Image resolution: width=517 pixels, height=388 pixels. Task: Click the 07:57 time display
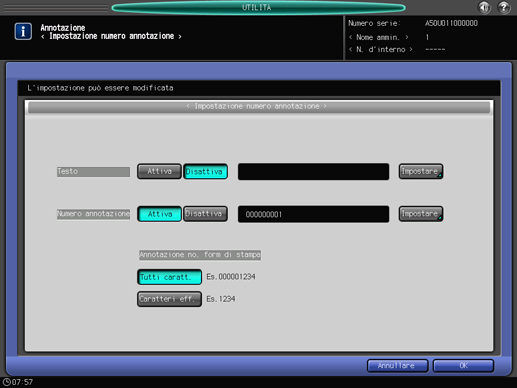point(22,382)
